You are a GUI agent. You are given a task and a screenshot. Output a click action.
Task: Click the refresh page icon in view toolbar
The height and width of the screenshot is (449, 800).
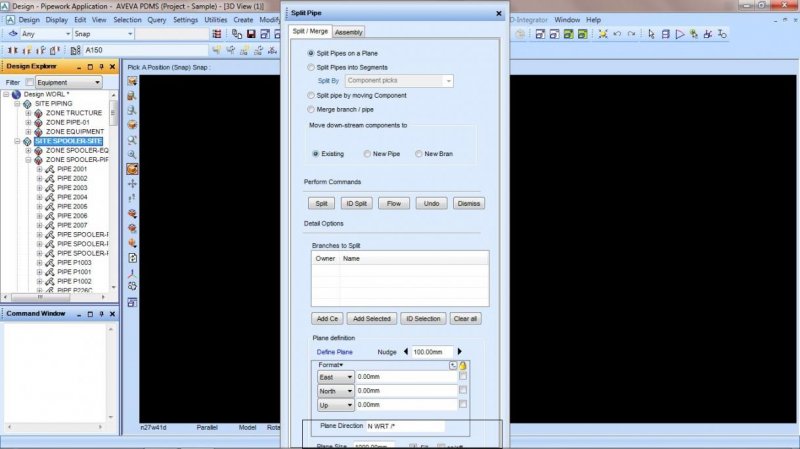pyautogui.click(x=132, y=258)
